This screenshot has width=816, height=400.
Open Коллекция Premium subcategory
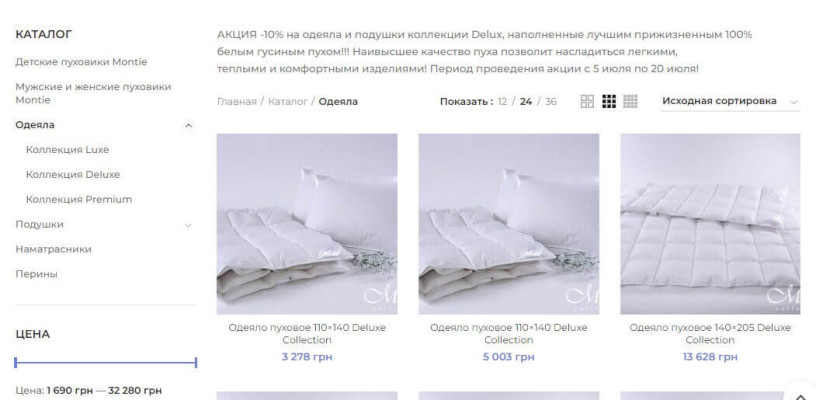click(x=79, y=200)
